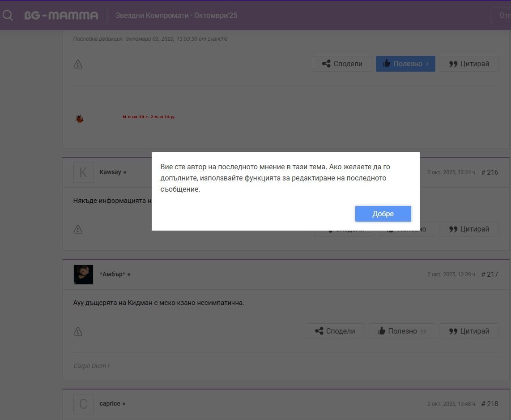Toggle the blue Полезно 7 button
The width and height of the screenshot is (511, 420).
[405, 64]
